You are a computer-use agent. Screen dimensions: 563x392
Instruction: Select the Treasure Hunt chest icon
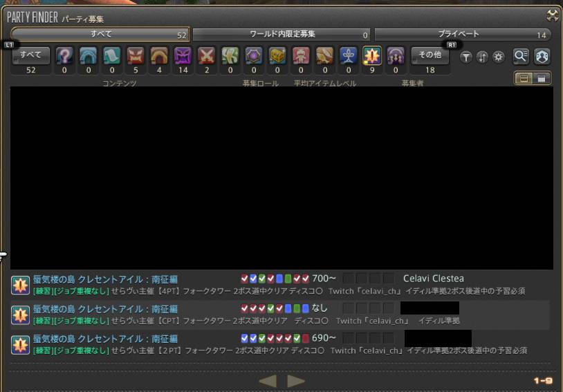coord(277,55)
